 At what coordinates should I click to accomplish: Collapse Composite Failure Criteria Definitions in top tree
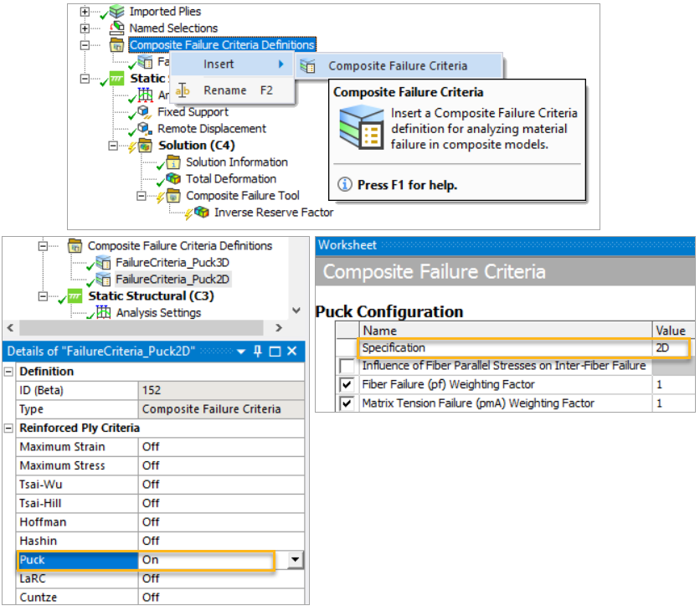85,45
